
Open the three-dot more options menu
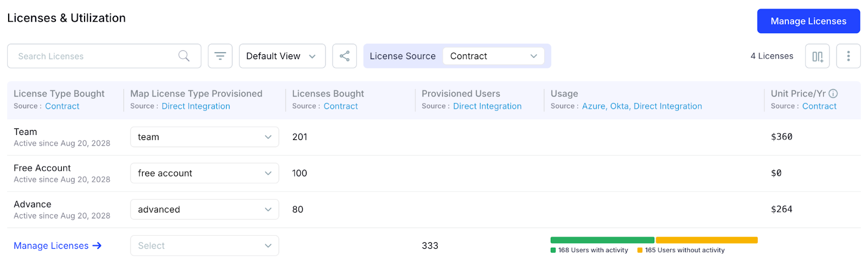click(x=848, y=56)
